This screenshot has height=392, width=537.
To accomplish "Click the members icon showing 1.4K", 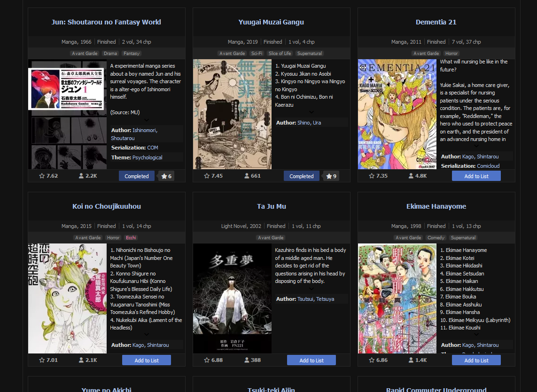I will pos(411,360).
